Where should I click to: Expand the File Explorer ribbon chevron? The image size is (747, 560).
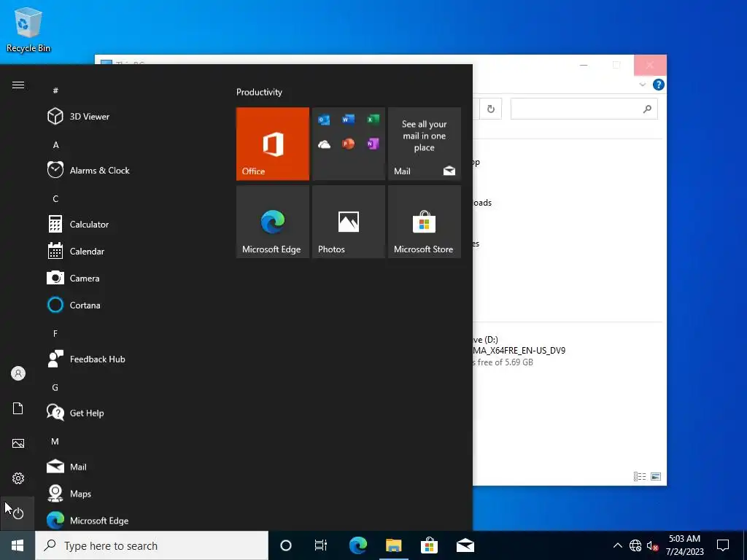pyautogui.click(x=642, y=85)
